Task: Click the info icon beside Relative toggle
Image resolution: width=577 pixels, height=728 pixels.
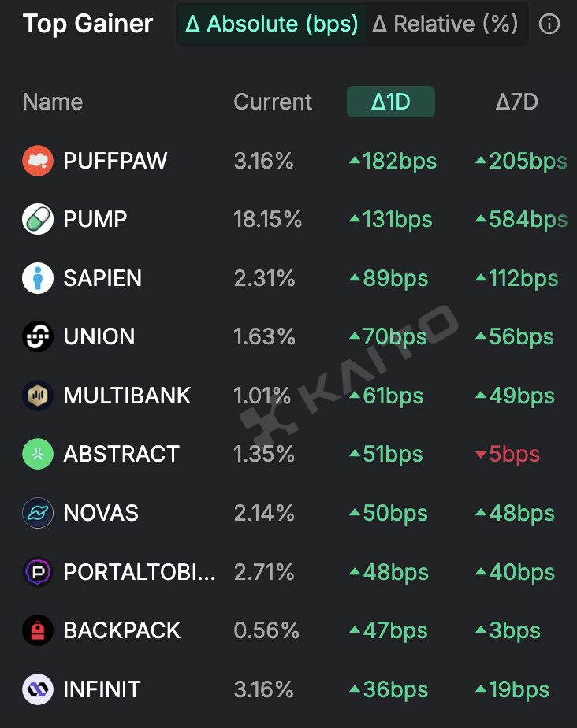Action: pos(549,24)
